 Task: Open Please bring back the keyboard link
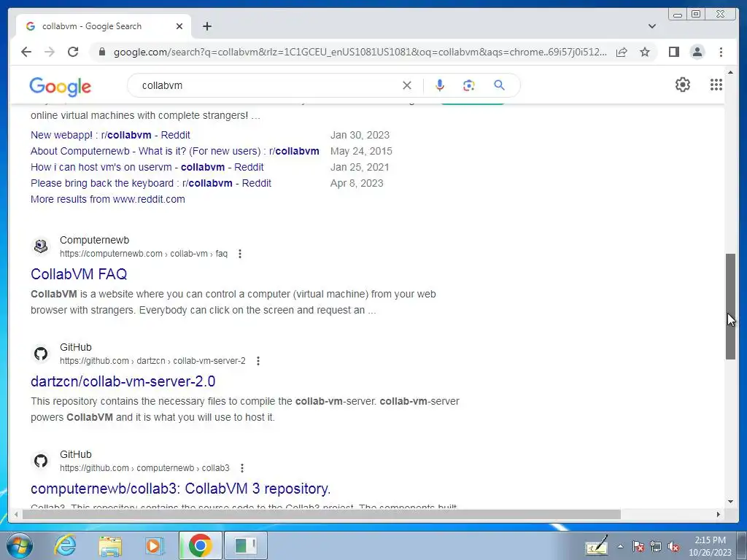[x=151, y=183]
